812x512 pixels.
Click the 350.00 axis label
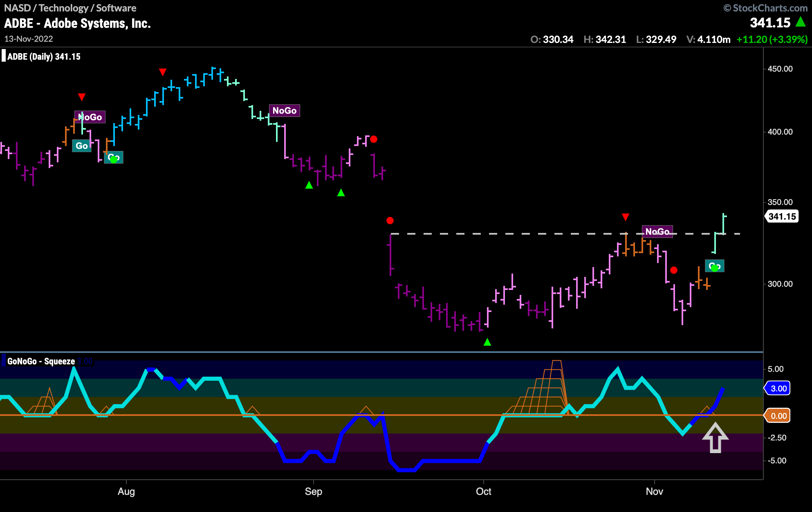pos(780,202)
